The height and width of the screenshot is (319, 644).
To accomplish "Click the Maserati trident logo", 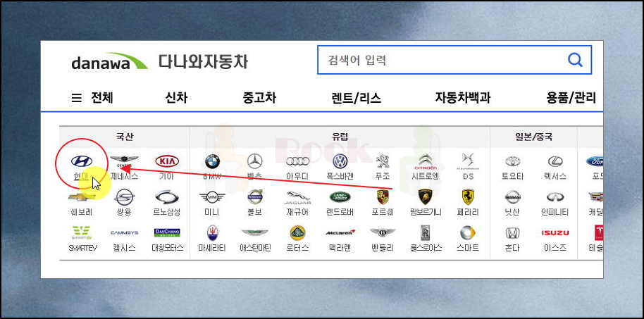I will pos(212,233).
